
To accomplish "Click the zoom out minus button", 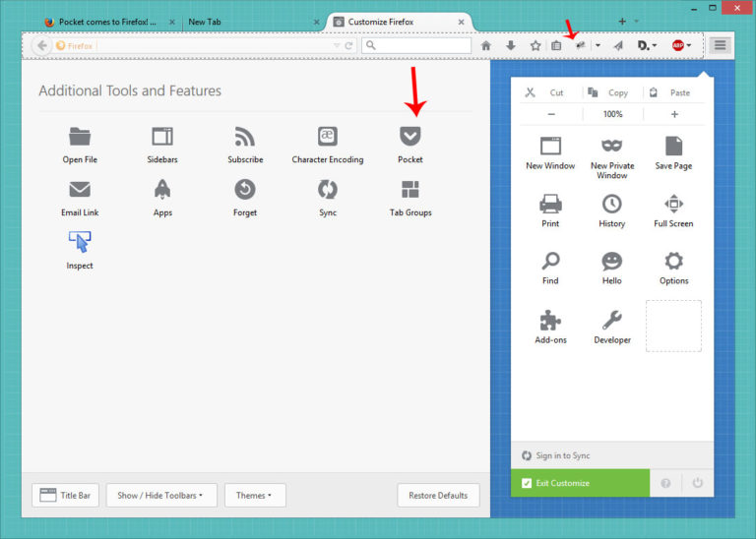I will tap(551, 114).
